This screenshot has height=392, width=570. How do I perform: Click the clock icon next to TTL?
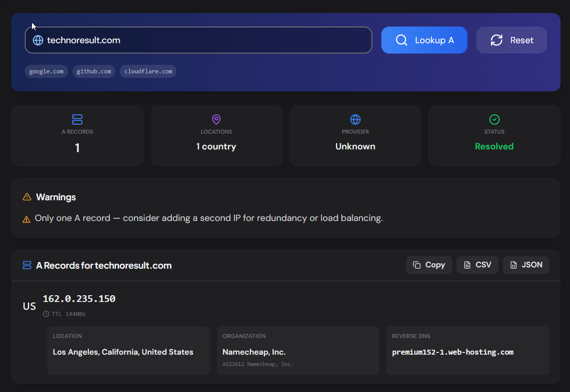click(46, 314)
